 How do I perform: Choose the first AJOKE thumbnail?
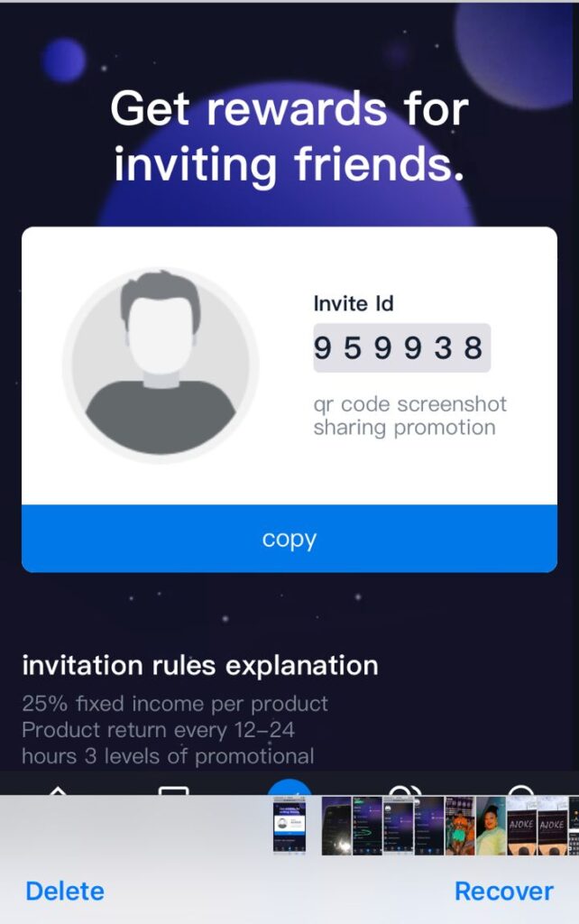(522, 826)
